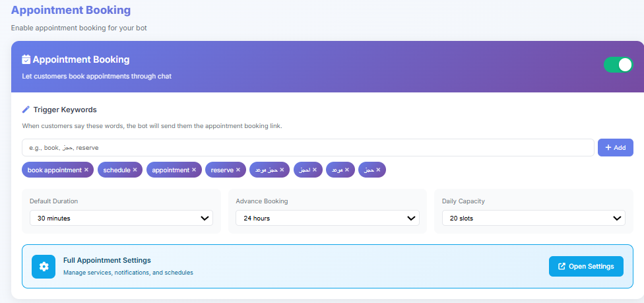This screenshot has width=644, height=303.
Task: Click the calendar icon beside Appointment Booking header
Action: coord(26,59)
